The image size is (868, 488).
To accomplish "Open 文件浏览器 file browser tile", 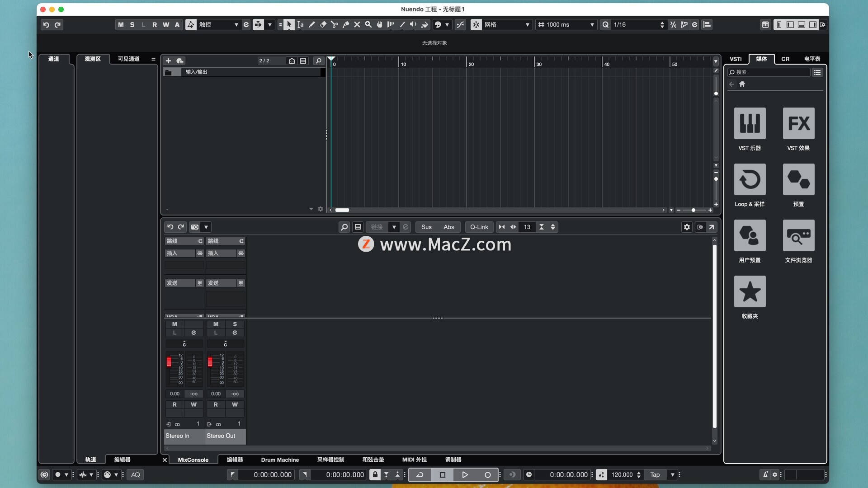I will click(798, 235).
